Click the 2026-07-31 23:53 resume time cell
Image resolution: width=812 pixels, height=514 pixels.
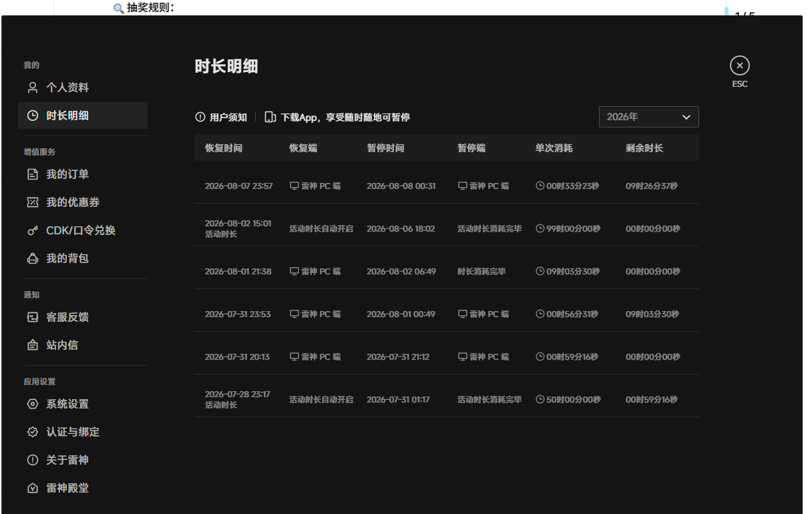238,314
